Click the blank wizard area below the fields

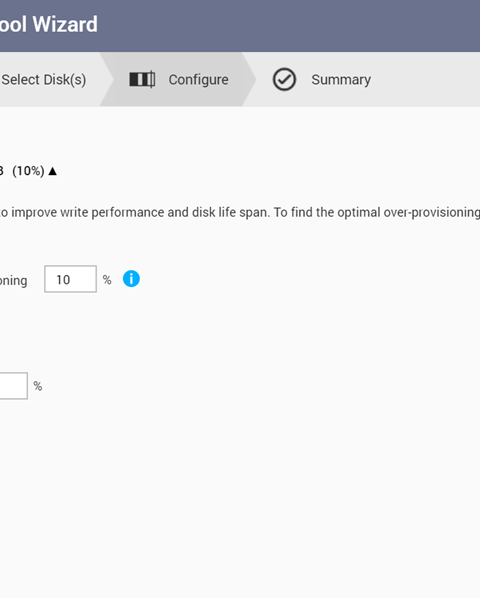tap(240, 496)
